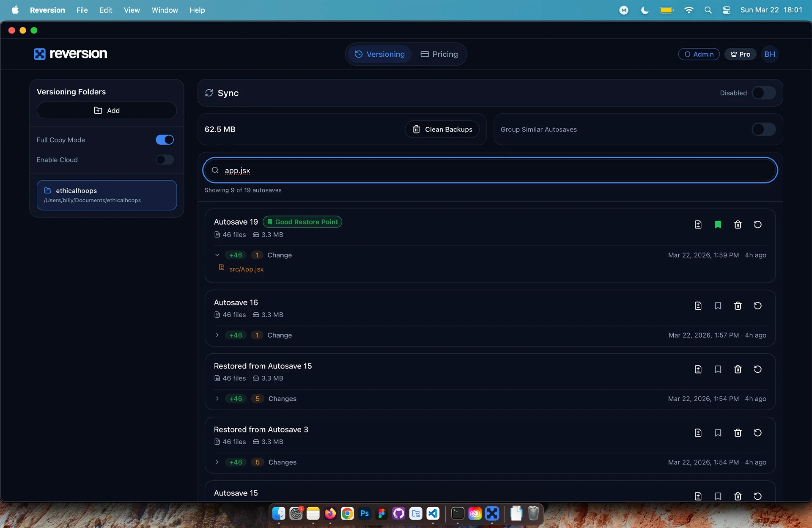Image resolution: width=812 pixels, height=528 pixels.
Task: Open the file details icon for Autosave 19
Action: [x=698, y=225]
